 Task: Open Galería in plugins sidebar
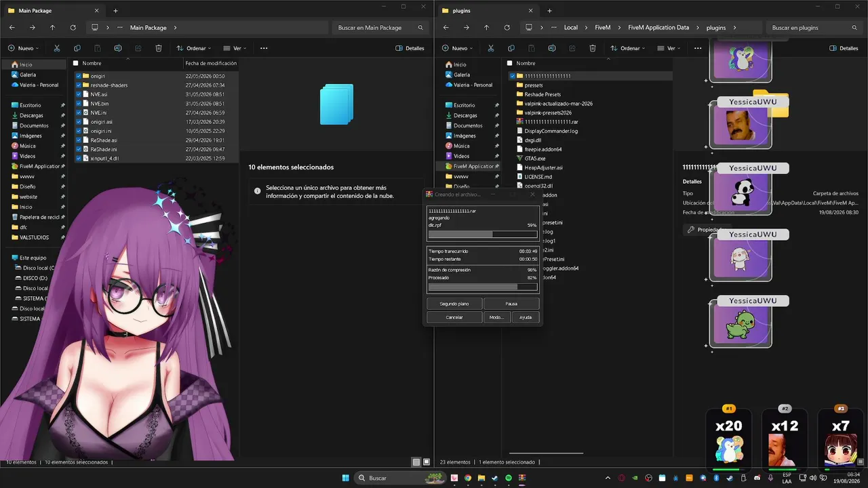click(x=462, y=75)
